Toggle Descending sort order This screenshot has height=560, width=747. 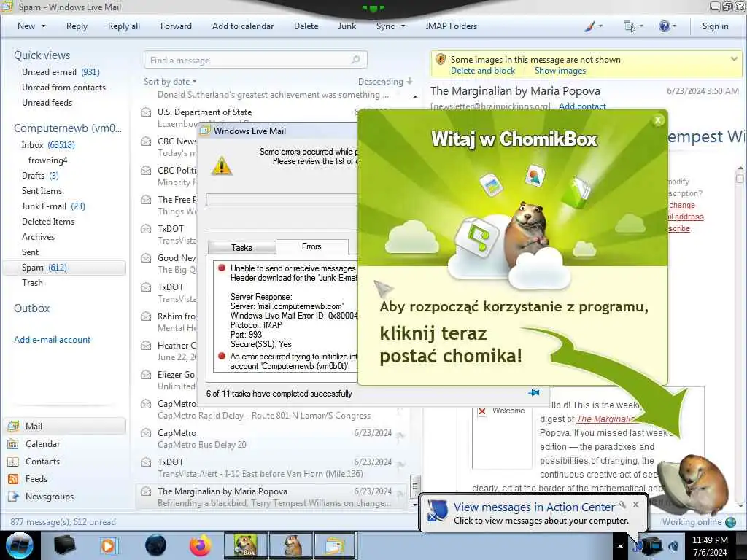coord(385,82)
